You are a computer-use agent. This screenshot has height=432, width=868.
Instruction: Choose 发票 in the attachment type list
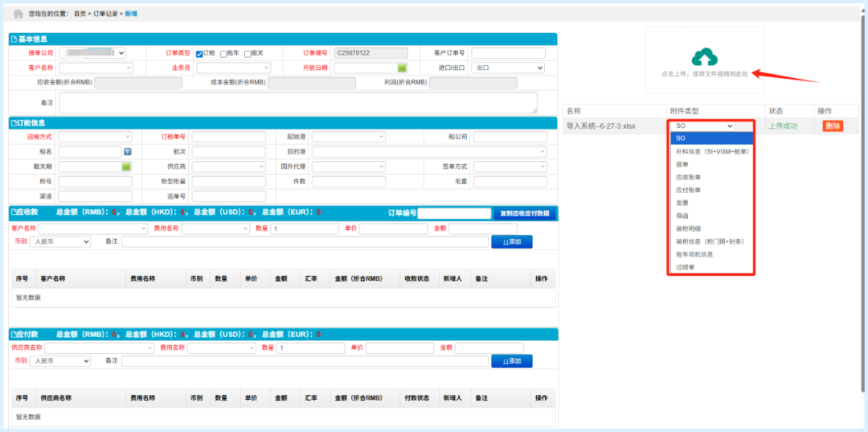pyautogui.click(x=682, y=203)
